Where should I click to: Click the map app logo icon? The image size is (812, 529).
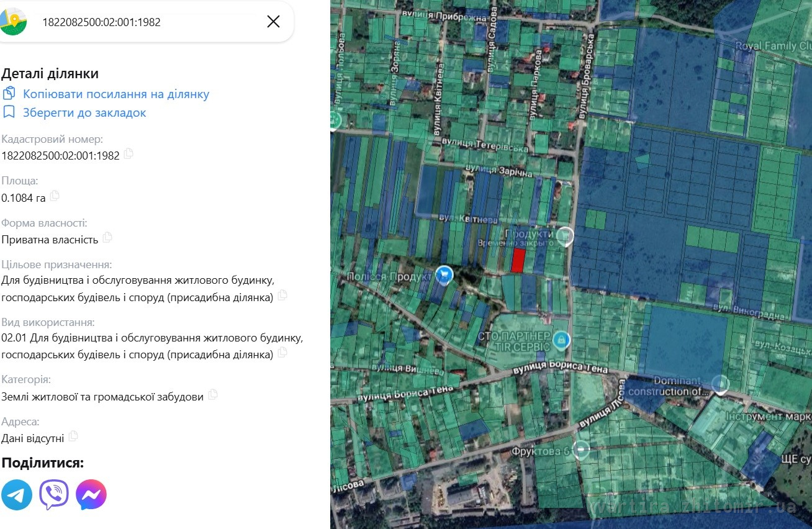(13, 22)
